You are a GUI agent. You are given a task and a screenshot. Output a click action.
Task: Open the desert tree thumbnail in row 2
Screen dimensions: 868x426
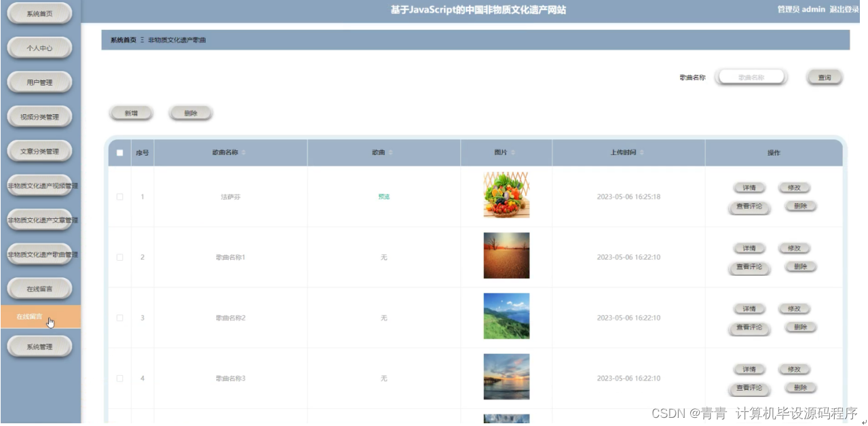point(506,255)
